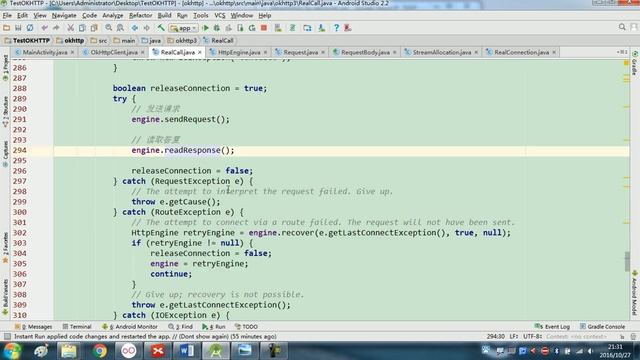Open the Analyze menu
The image size is (640, 360).
tap(113, 16)
